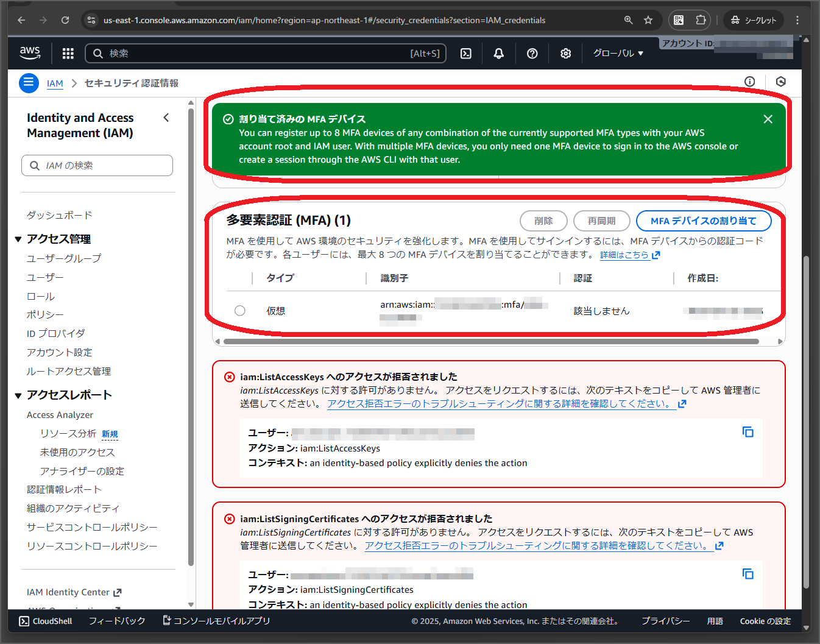Collapse the アクセス管理 section
The height and width of the screenshot is (644, 820).
(18, 239)
